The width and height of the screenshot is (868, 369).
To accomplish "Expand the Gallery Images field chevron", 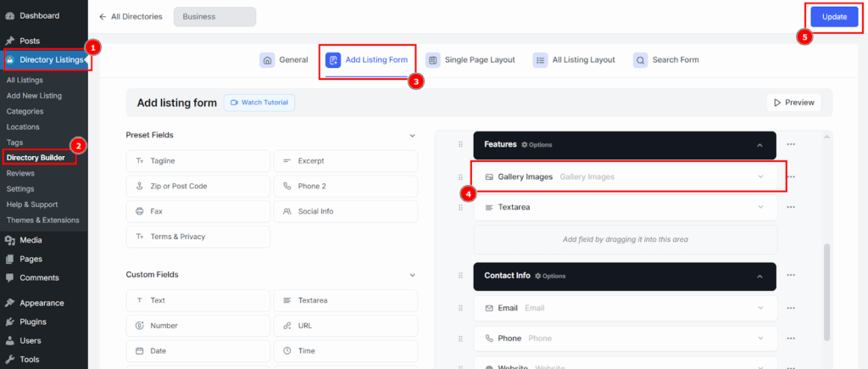I will [x=760, y=176].
